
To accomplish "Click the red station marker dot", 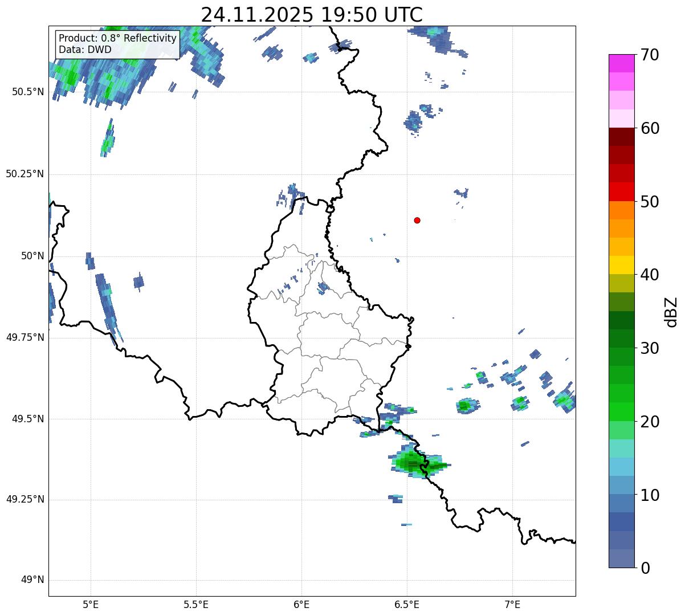I will point(417,220).
